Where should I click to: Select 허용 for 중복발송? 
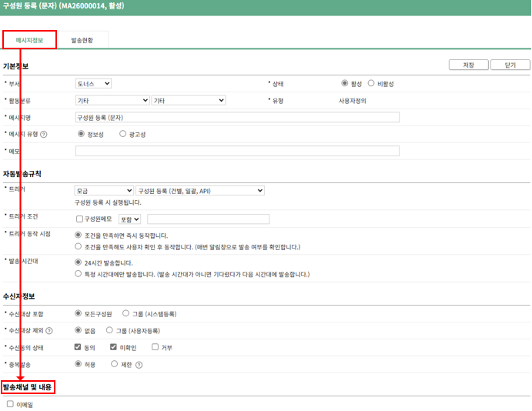pos(78,364)
